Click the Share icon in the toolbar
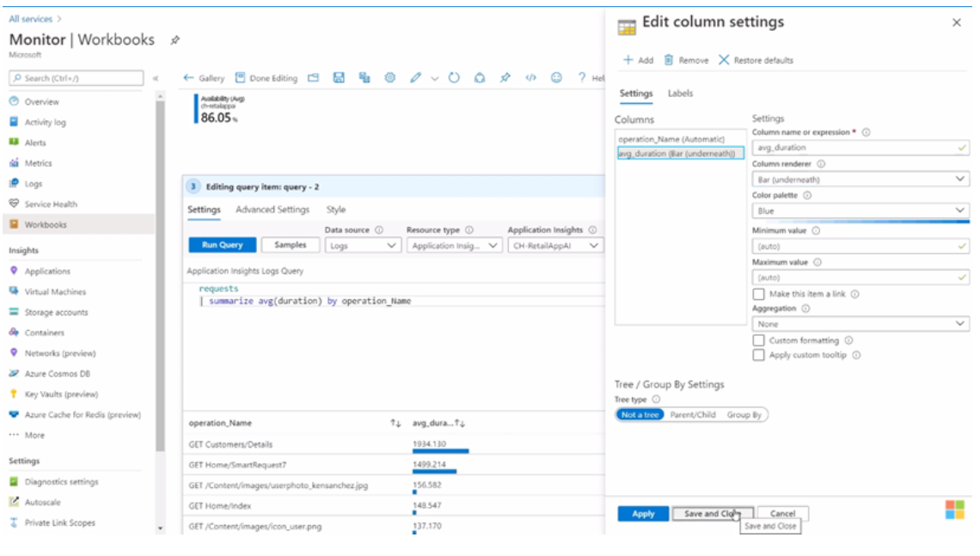Viewport: 980px width, 556px height. tap(480, 78)
